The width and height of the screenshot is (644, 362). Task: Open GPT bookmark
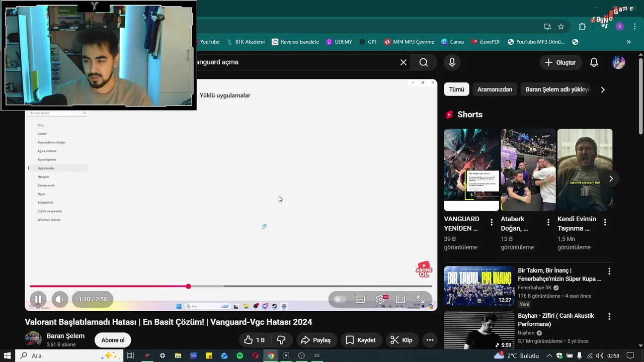(x=368, y=42)
